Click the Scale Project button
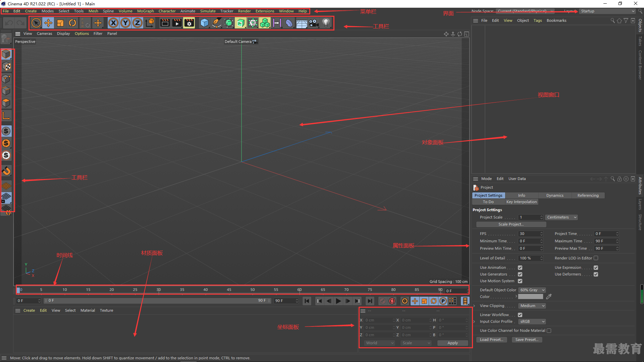 [511, 224]
